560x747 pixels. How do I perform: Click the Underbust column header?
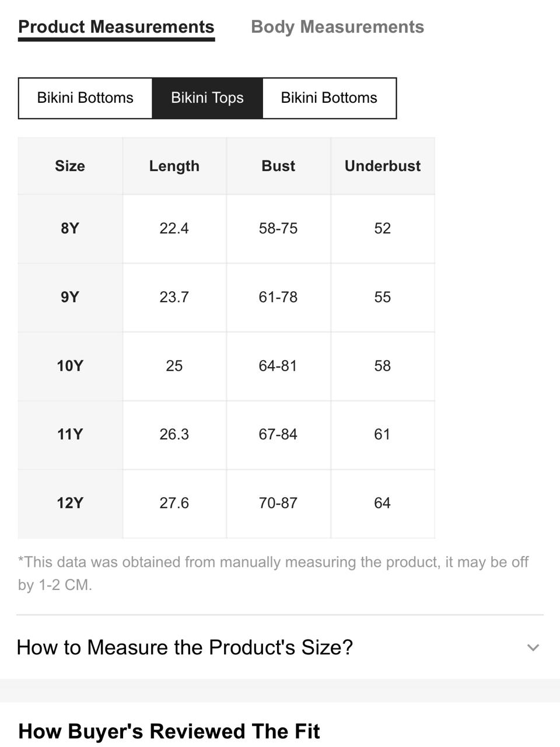click(383, 166)
